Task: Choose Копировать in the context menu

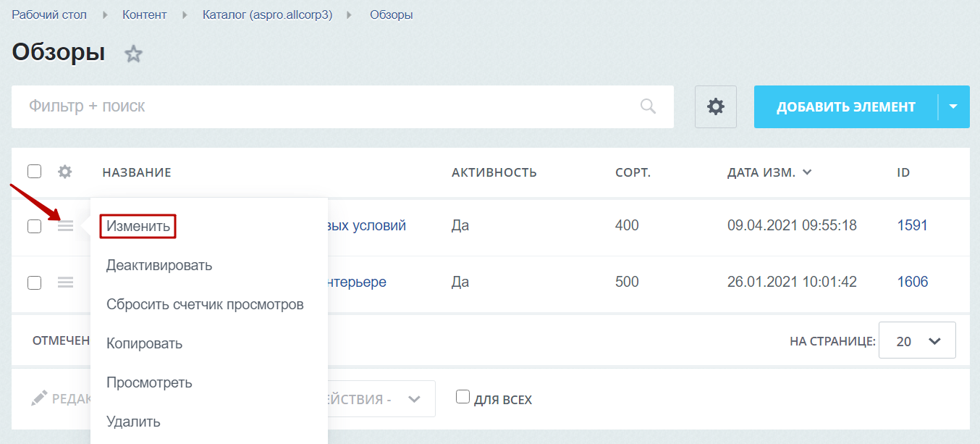Action: 144,343
